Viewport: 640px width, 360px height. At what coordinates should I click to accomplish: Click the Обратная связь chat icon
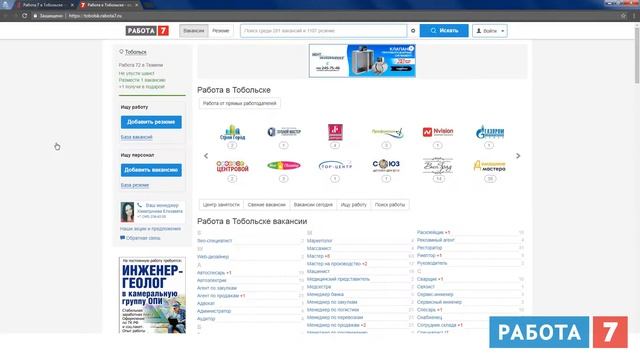click(x=122, y=238)
